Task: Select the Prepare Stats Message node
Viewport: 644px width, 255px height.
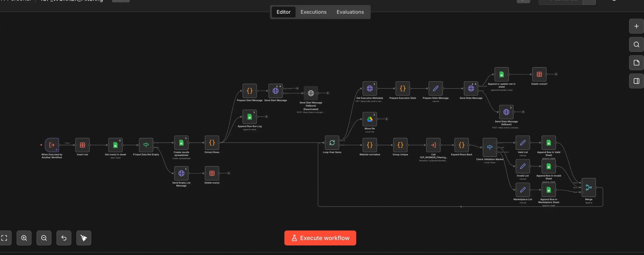Action: pyautogui.click(x=435, y=88)
